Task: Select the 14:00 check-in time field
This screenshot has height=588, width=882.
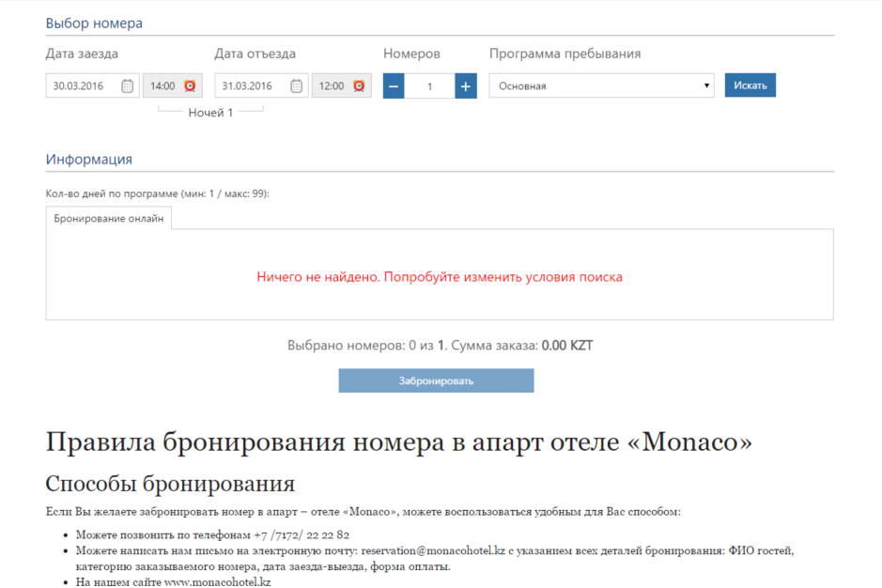Action: coord(162,86)
